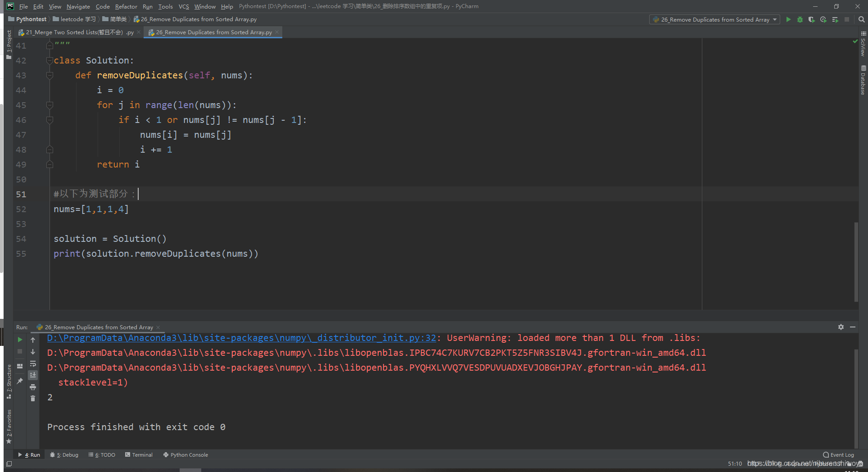Image resolution: width=868 pixels, height=472 pixels.
Task: Open the VCS menu
Action: (x=184, y=6)
